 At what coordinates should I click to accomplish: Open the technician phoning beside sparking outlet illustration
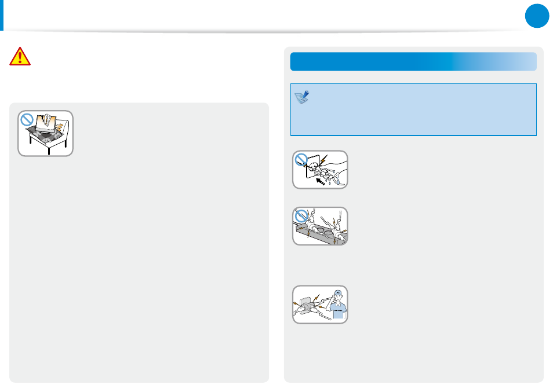click(320, 305)
